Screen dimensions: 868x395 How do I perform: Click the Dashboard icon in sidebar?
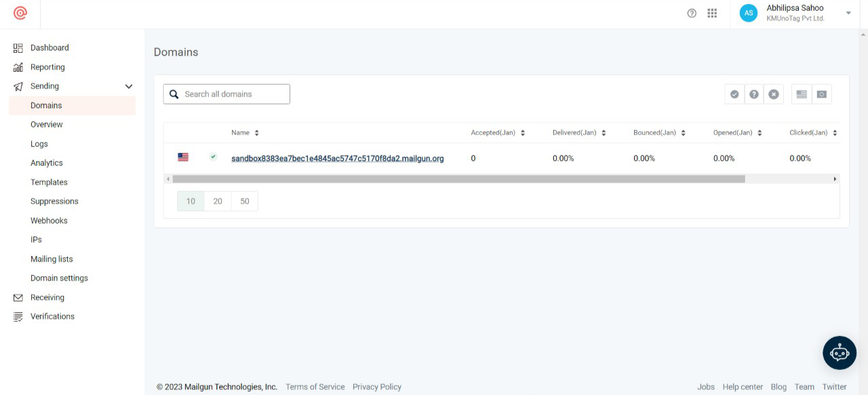[x=18, y=48]
